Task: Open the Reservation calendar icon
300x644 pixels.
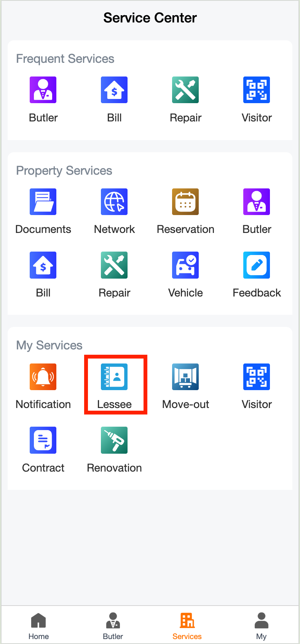Action: (x=185, y=202)
